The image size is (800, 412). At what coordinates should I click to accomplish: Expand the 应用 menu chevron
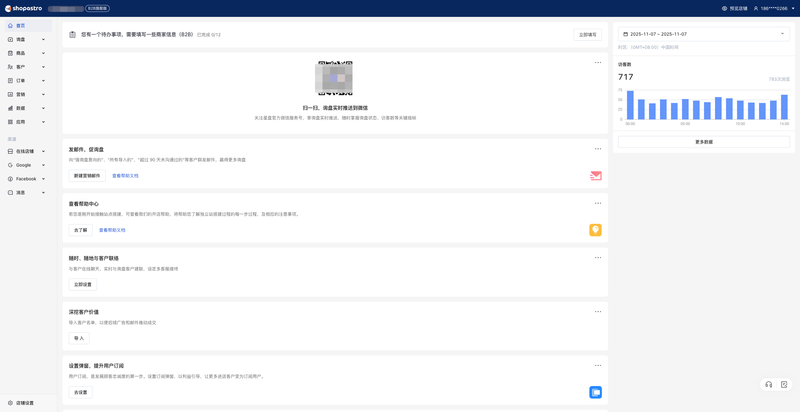[43, 122]
